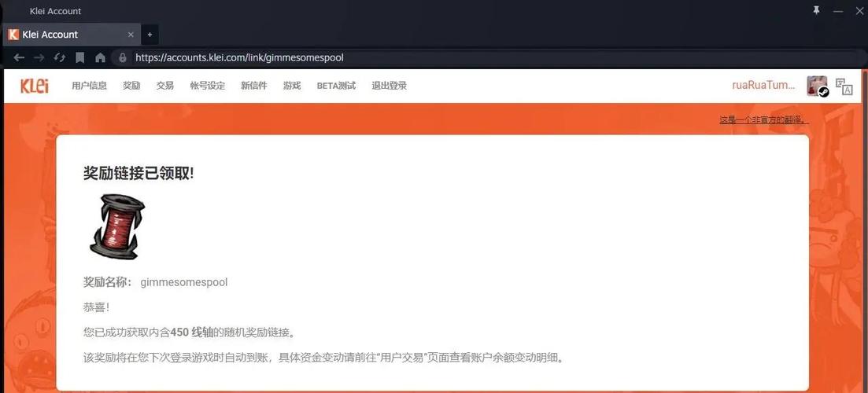Image resolution: width=868 pixels, height=393 pixels.
Task: Open 帐号设定 menu item
Action: pyautogui.click(x=208, y=86)
